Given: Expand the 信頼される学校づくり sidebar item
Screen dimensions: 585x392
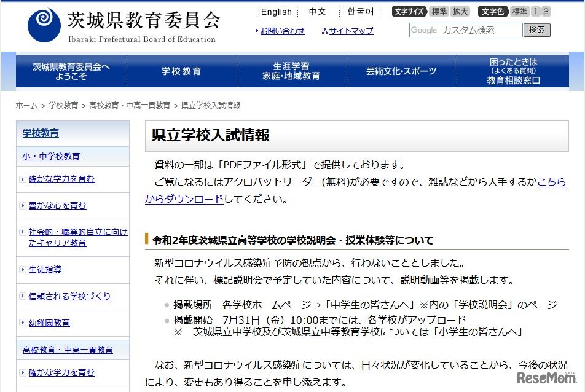Looking at the screenshot, I should click(70, 296).
